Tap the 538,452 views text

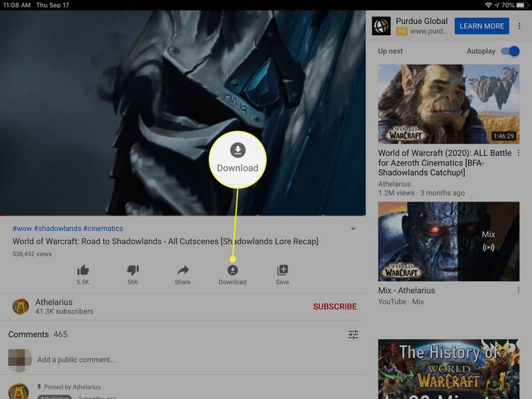click(x=32, y=254)
